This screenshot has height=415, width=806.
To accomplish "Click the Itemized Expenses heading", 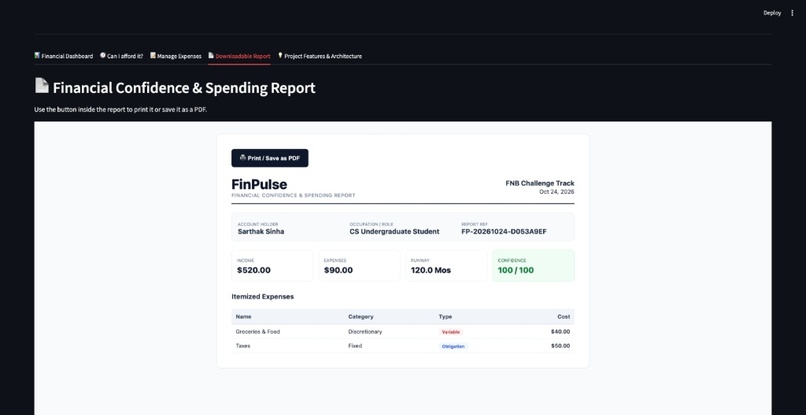I will [x=263, y=297].
